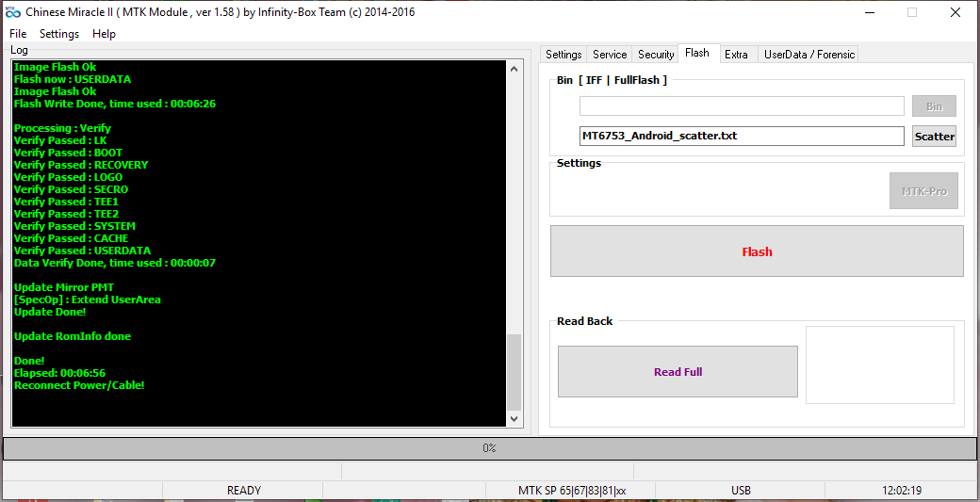The width and height of the screenshot is (980, 502).
Task: Switch to the Security tab
Action: (x=656, y=55)
